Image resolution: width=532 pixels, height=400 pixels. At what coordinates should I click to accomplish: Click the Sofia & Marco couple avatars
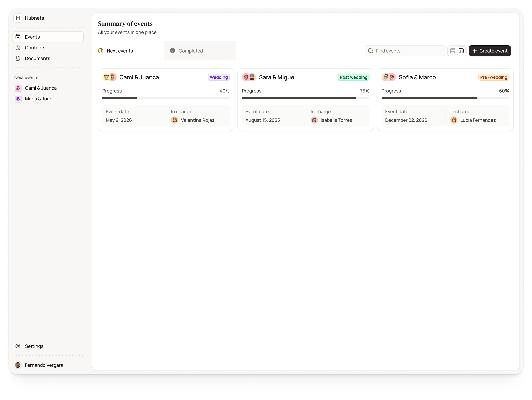pos(389,77)
